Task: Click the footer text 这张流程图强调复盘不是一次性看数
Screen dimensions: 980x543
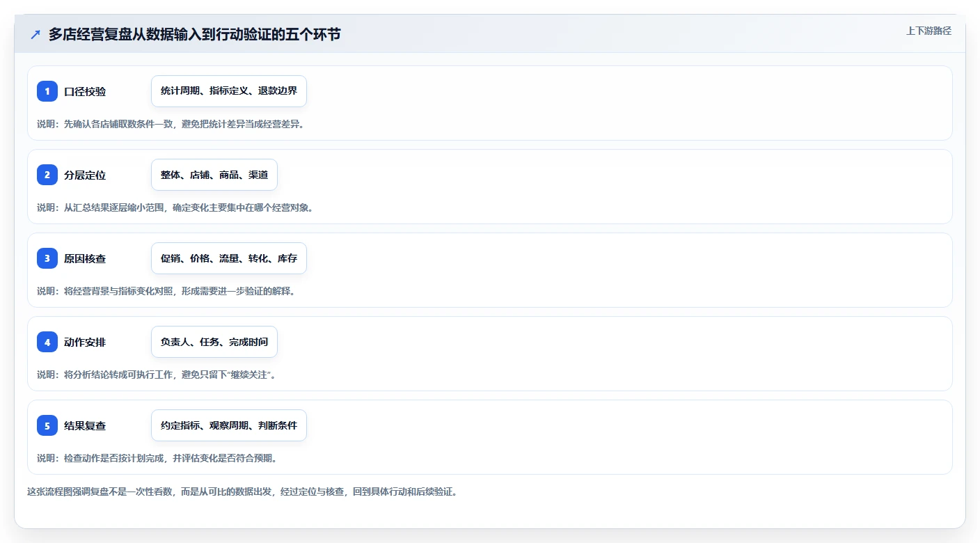Action: (242, 491)
